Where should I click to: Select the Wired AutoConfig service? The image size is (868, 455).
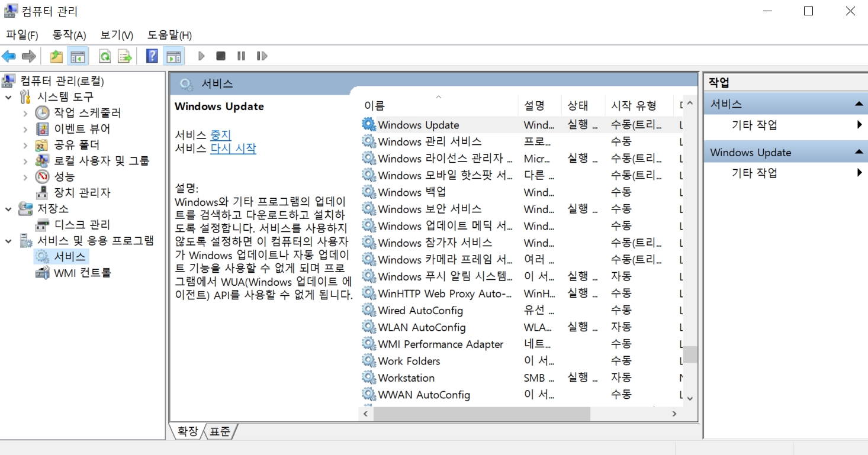coord(520,310)
